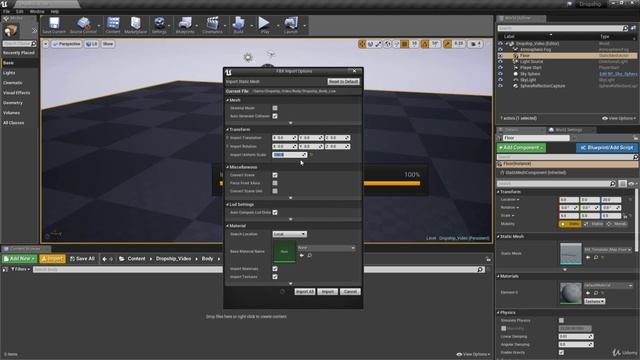Toggle the Convert Scene Unit checkbox
Image resolution: width=640 pixels, height=360 pixels.
coord(275,191)
